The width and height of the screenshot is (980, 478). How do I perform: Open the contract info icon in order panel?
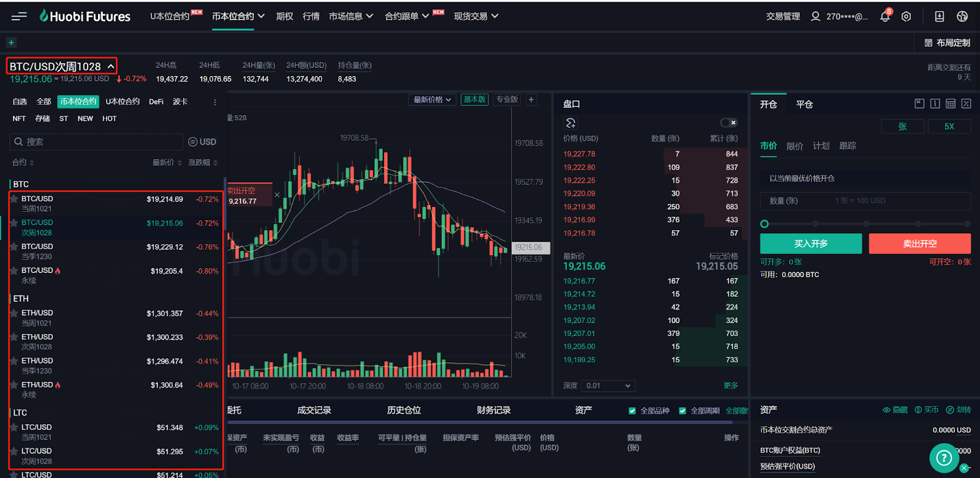click(935, 104)
